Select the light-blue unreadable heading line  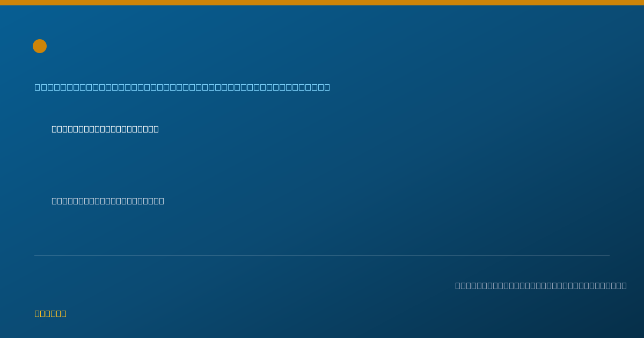[x=182, y=87]
